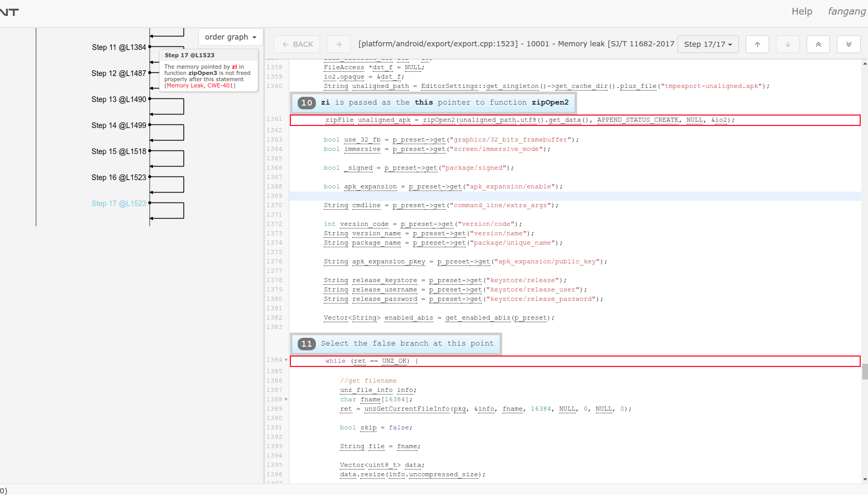Click the next step down-arrow icon
This screenshot has width=868, height=495.
(787, 44)
